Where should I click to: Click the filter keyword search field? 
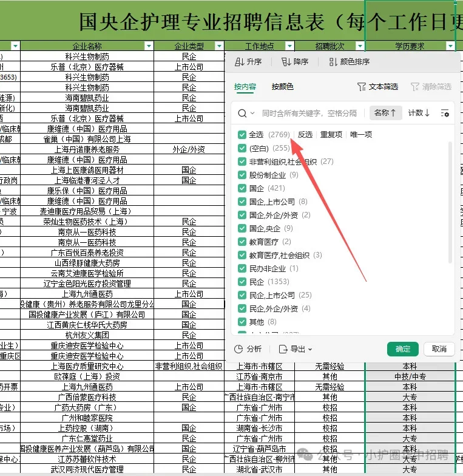(x=309, y=113)
